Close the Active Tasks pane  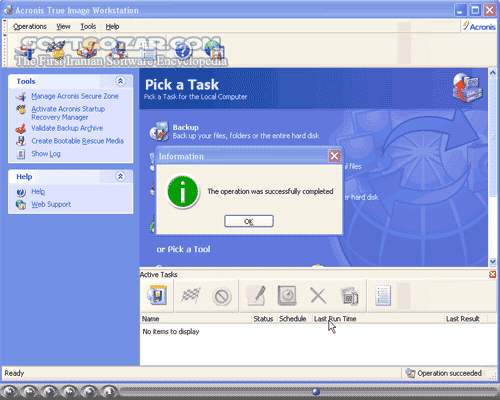(x=492, y=274)
